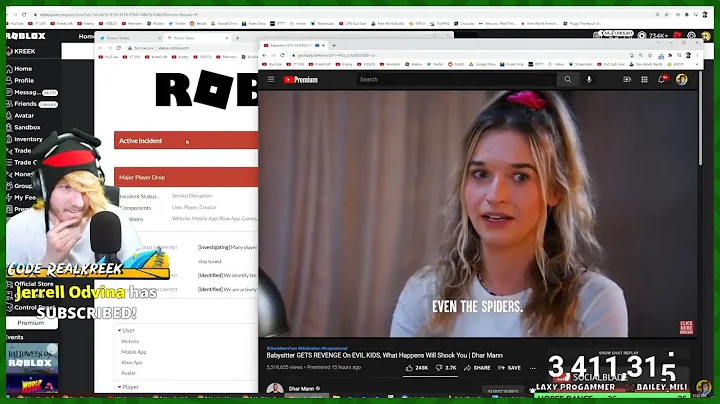
Task: Open Friends in Roblox sidebar
Action: click(x=32, y=104)
